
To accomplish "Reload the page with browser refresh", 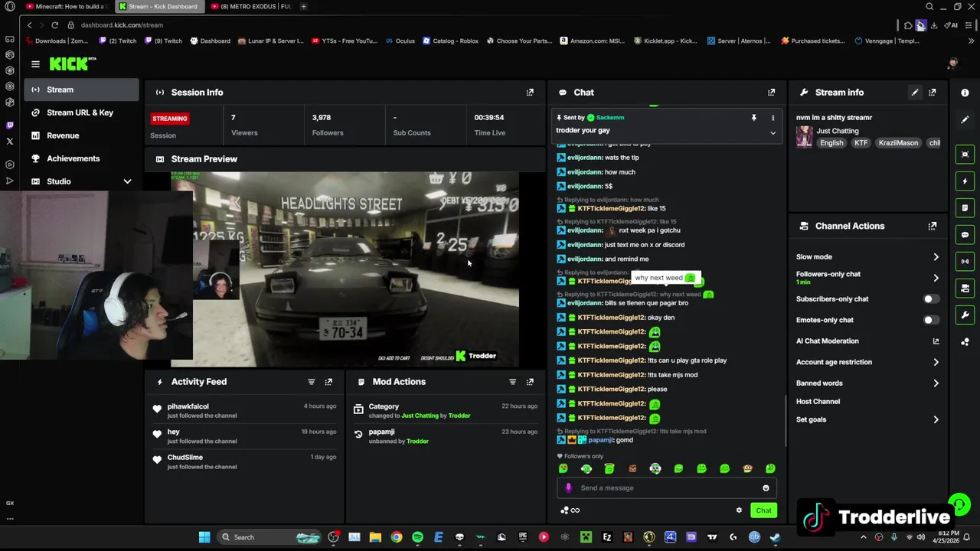I will coord(54,25).
